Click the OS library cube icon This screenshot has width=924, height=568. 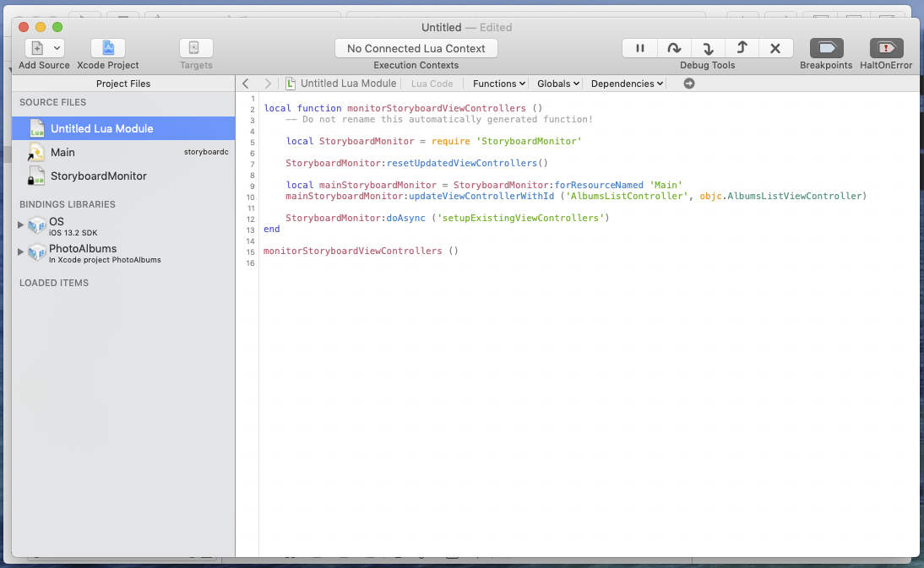click(x=37, y=224)
